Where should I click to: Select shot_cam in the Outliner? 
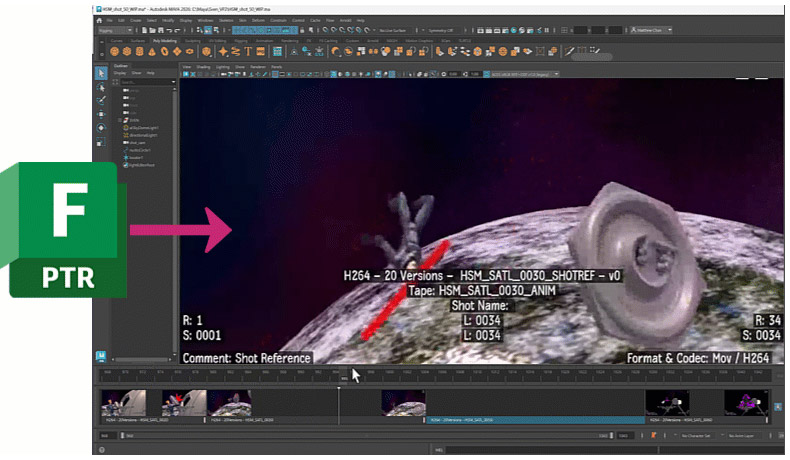point(137,141)
